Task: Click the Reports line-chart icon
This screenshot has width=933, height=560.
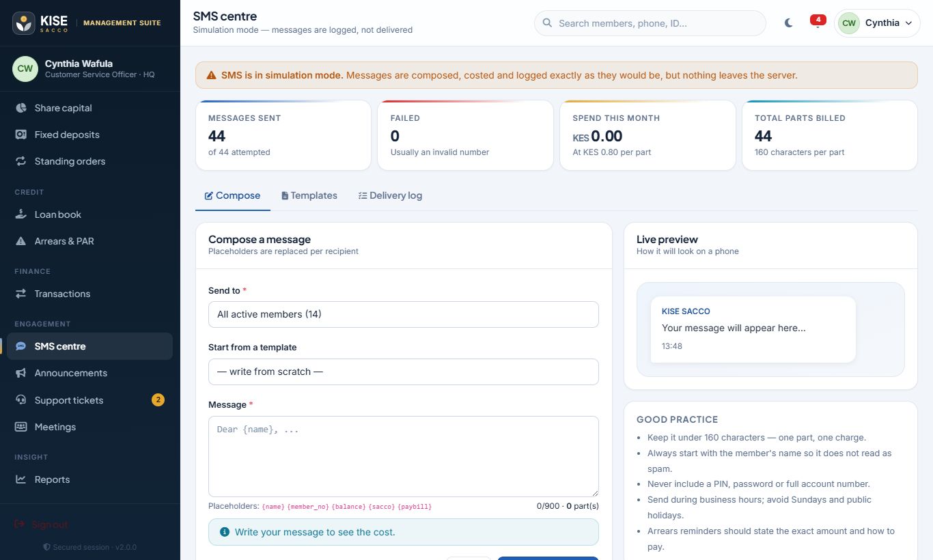Action: coord(20,479)
